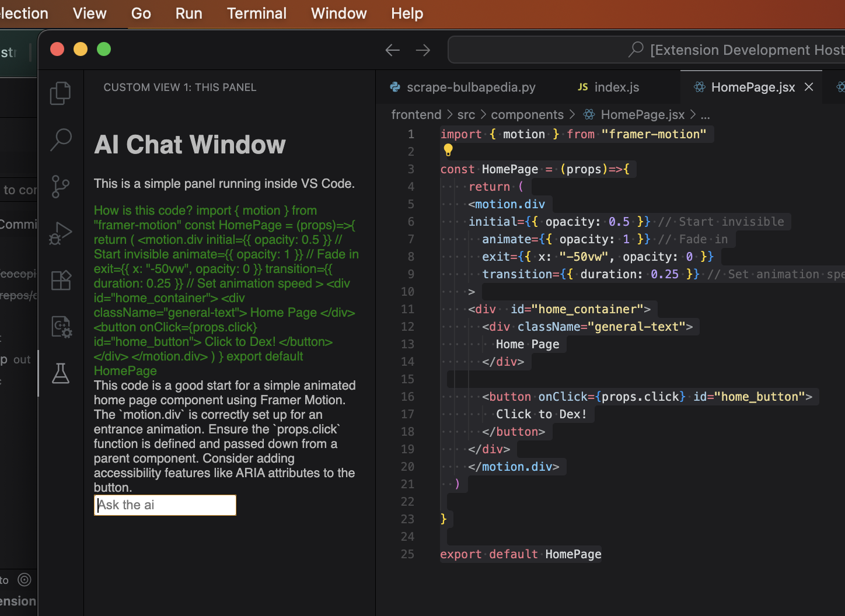This screenshot has height=616, width=845.
Task: Open Run and Debug view
Action: click(x=61, y=233)
